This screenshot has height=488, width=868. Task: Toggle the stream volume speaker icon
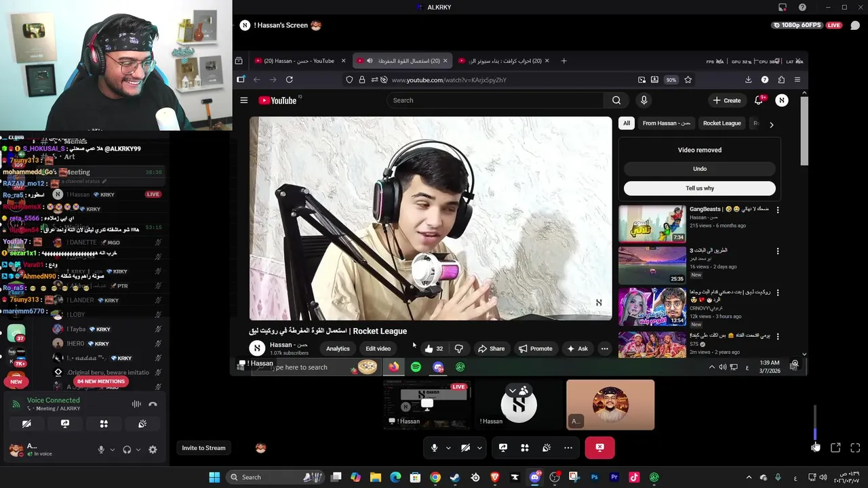tap(815, 447)
